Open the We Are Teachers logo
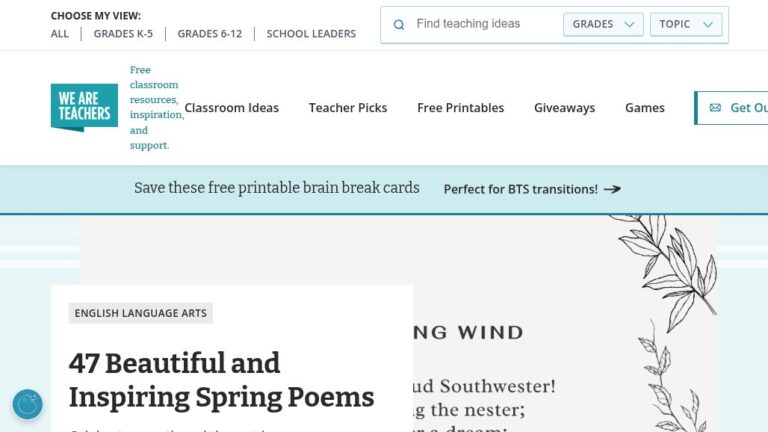This screenshot has width=768, height=432. pos(84,107)
